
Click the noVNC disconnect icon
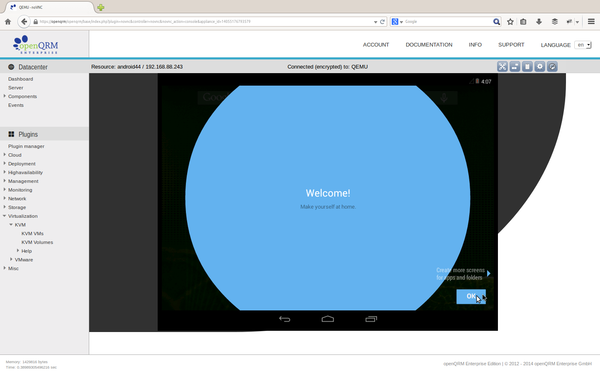click(552, 67)
